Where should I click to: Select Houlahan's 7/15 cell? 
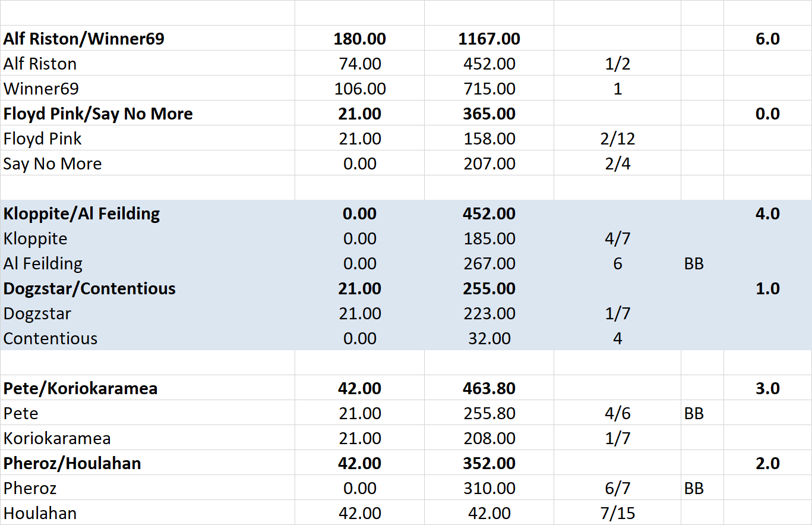click(x=617, y=514)
